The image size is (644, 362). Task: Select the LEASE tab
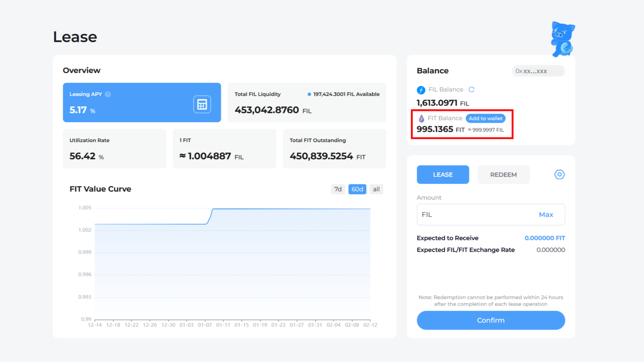point(443,175)
